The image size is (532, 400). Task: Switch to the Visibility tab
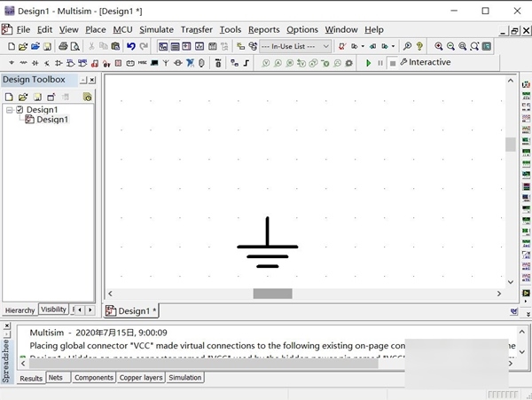tap(53, 310)
